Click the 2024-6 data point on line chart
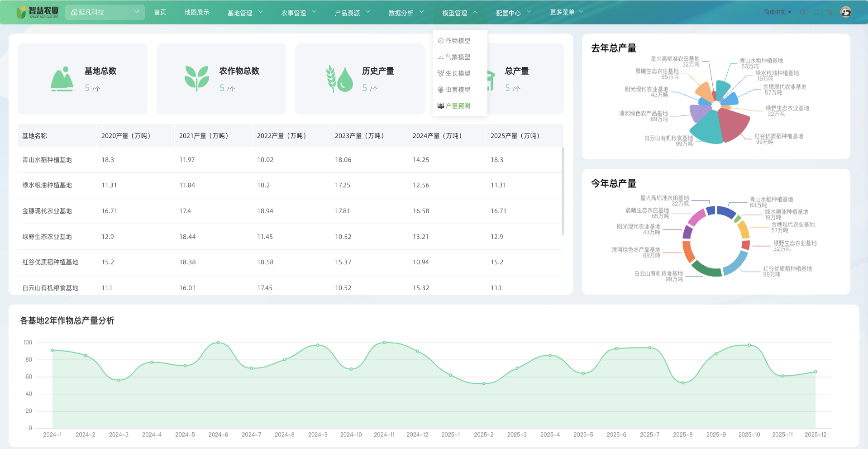The width and height of the screenshot is (868, 449). (x=218, y=343)
